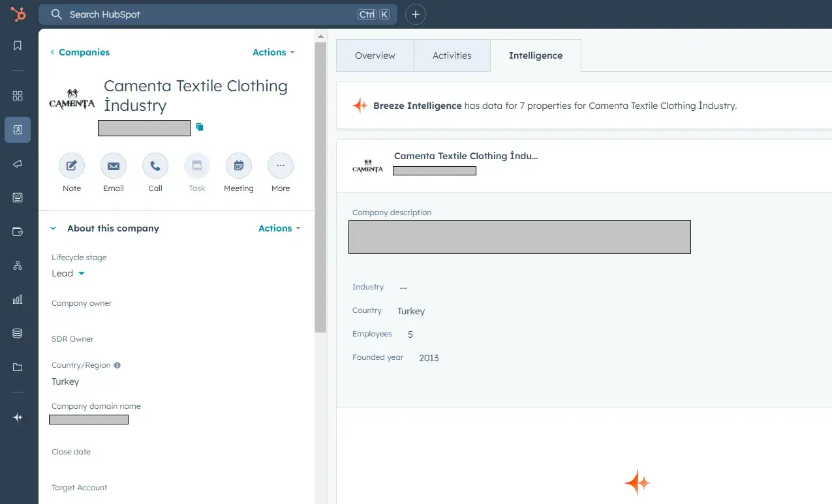Screen dimensions: 832x504
Task: Open the Data Management database icon
Action: click(17, 333)
